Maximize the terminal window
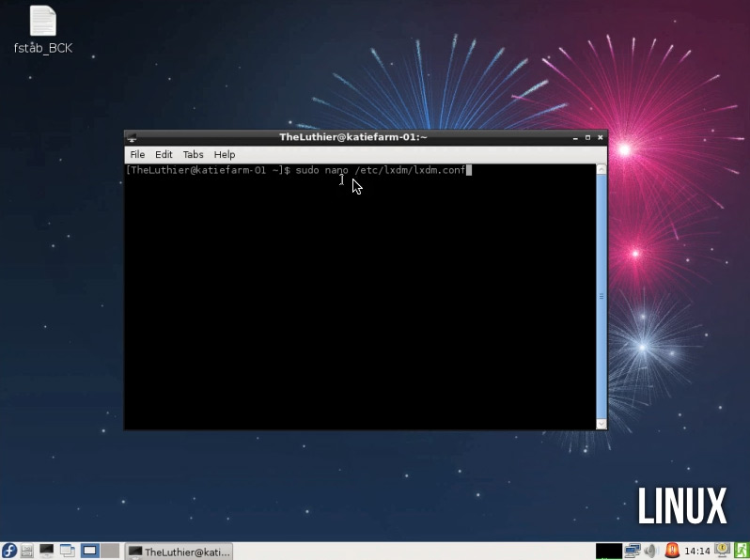The height and width of the screenshot is (560, 750). pyautogui.click(x=587, y=138)
